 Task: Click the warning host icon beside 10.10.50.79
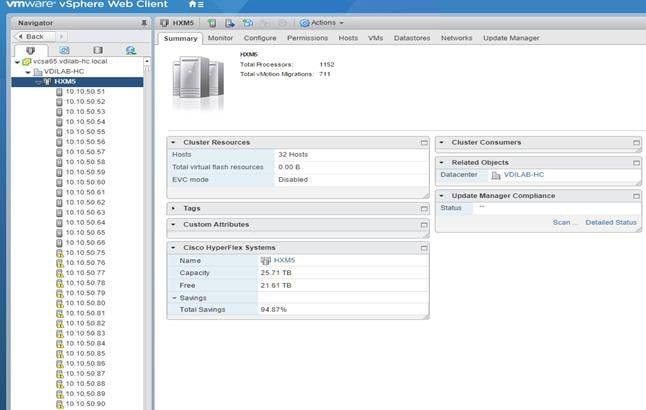pos(60,293)
